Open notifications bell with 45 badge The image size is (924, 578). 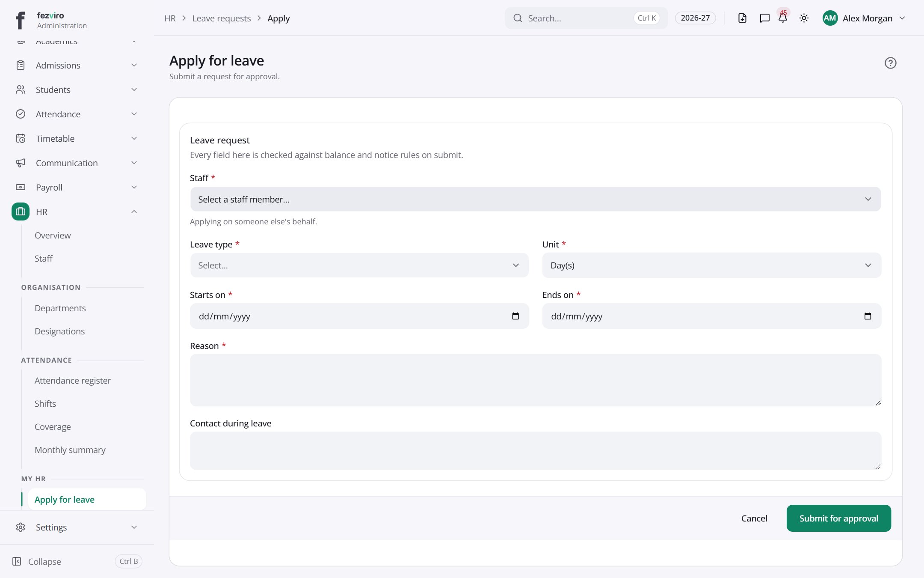coord(783,18)
